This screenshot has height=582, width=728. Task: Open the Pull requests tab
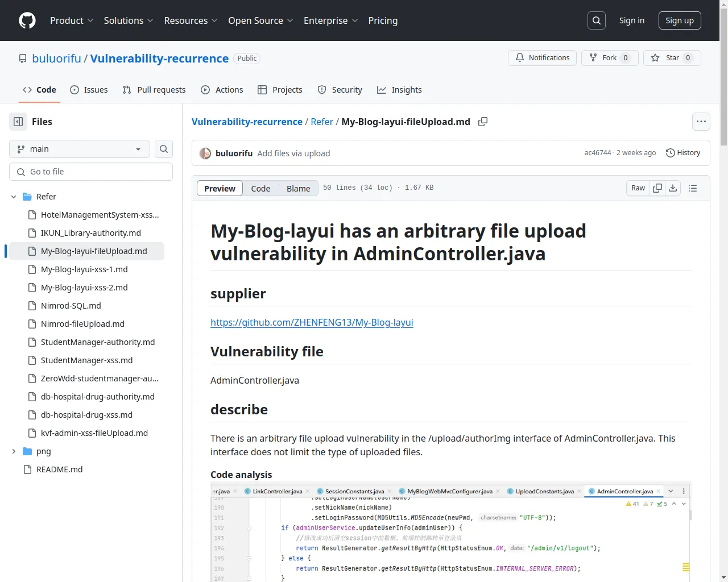[154, 90]
